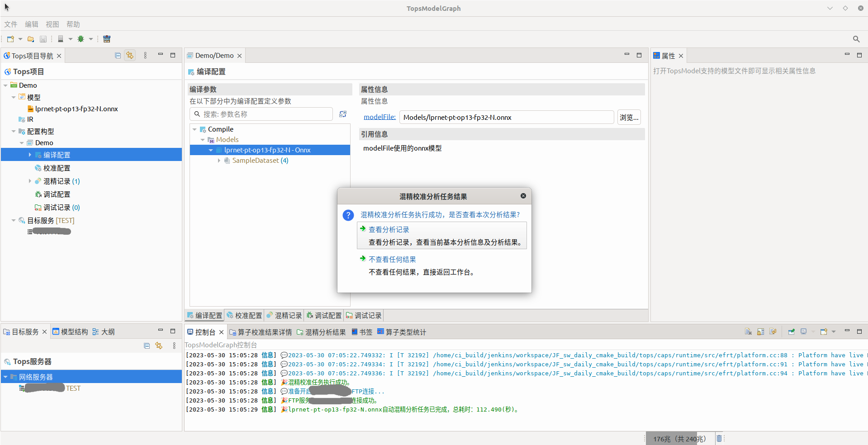
Task: Toggle console Word Wrap icon
Action: pyautogui.click(x=773, y=331)
